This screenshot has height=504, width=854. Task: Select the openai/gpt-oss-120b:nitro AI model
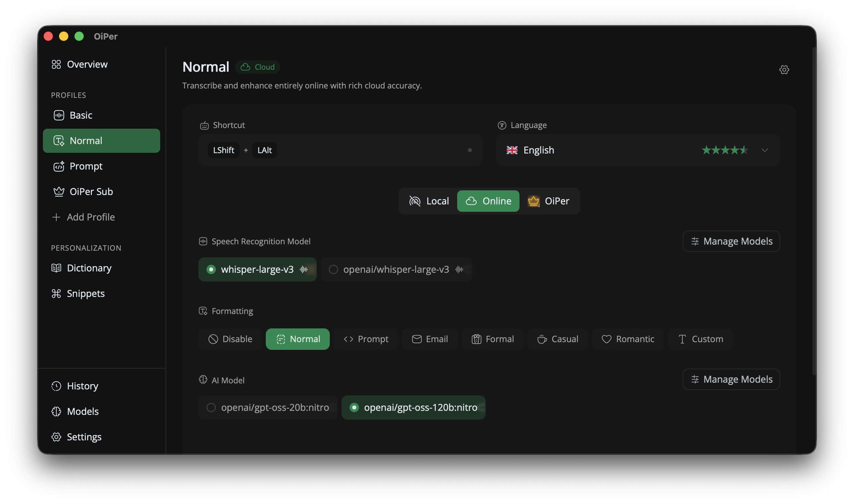[x=413, y=407]
